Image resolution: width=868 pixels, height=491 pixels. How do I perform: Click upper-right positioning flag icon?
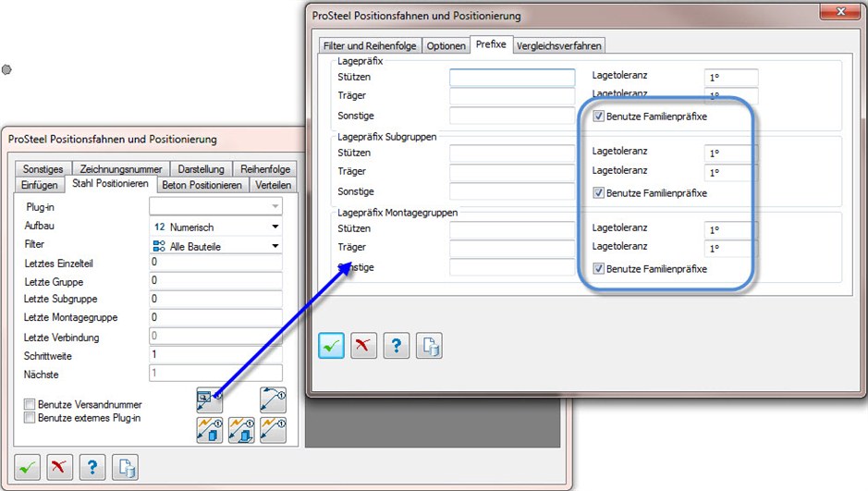click(x=273, y=400)
